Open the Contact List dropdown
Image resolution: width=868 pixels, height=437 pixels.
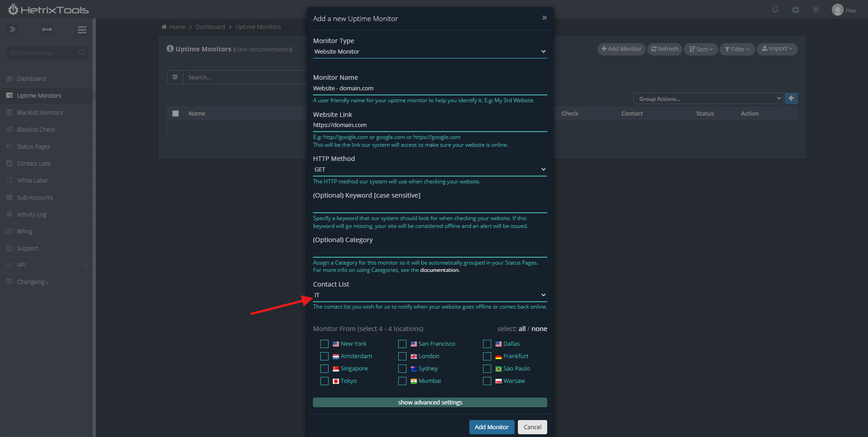(x=429, y=295)
